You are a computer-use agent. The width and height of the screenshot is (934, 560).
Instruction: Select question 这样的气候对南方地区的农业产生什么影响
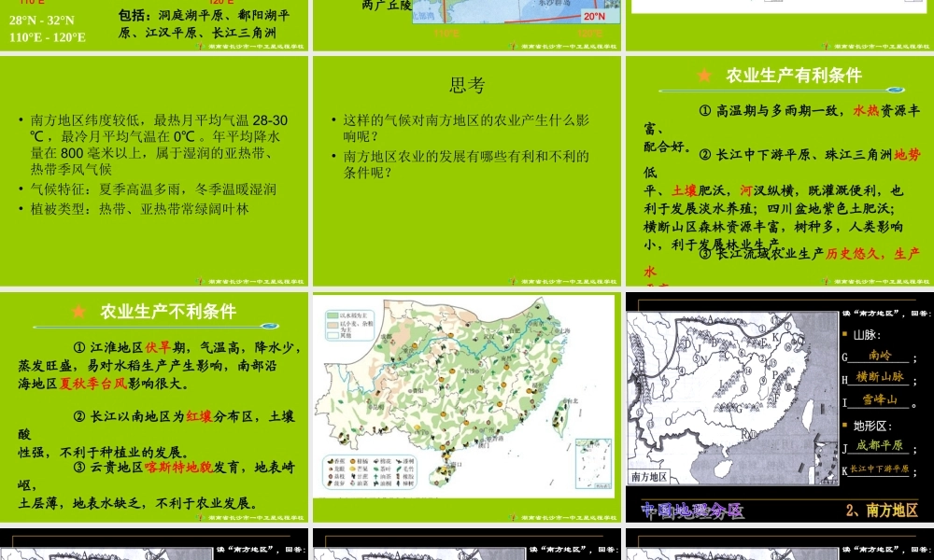tap(466, 128)
